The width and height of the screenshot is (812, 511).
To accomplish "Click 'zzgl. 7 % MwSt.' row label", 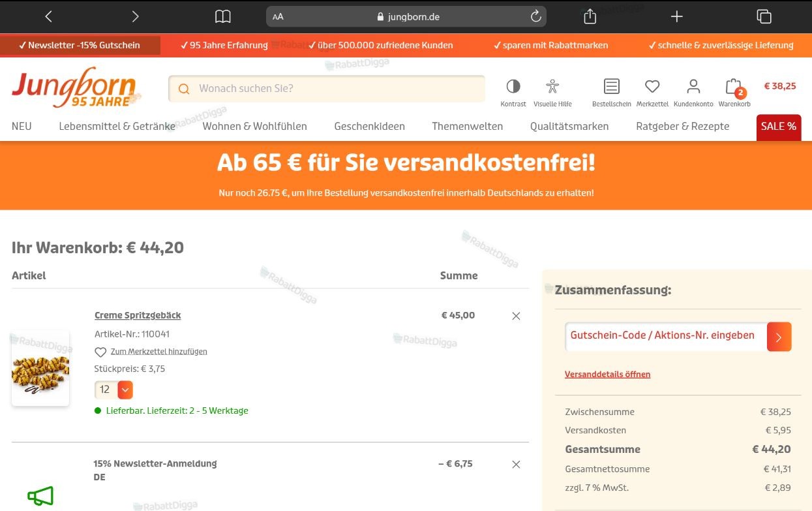I will click(597, 488).
